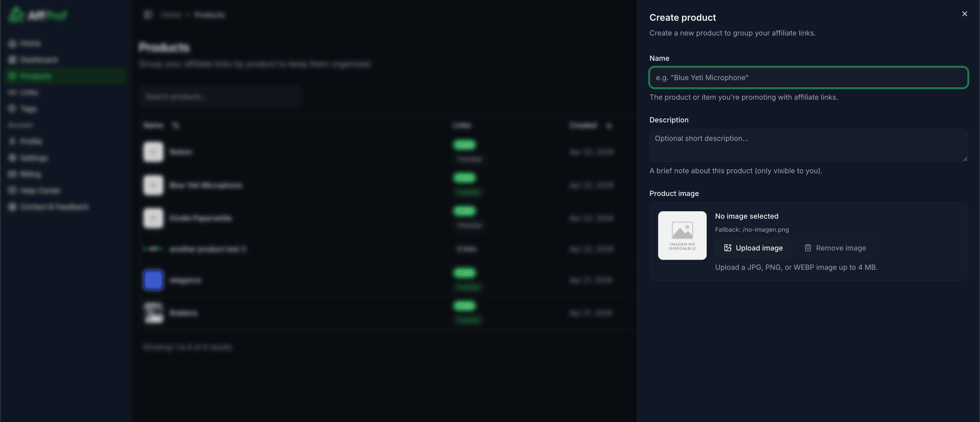980x422 pixels.
Task: Click the Name input field
Action: (x=808, y=78)
